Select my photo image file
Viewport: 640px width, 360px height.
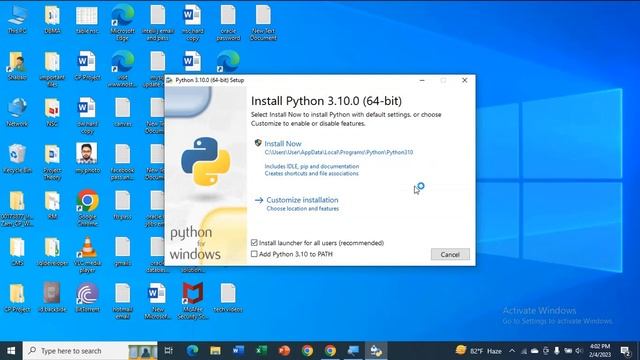87,159
